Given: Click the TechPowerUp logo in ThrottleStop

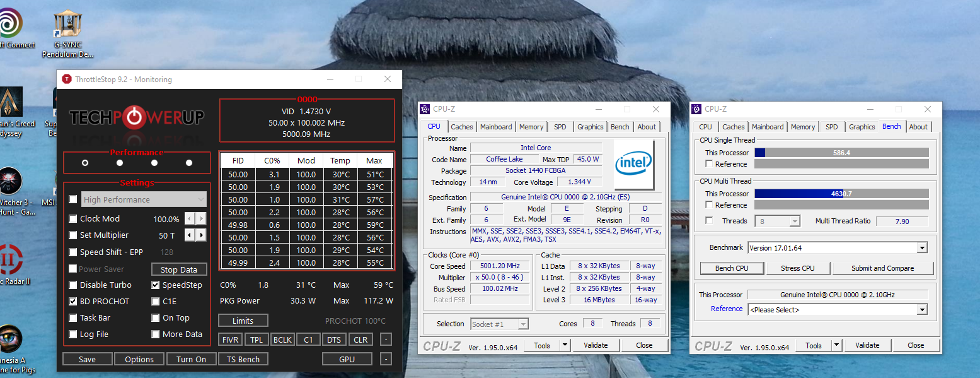Looking at the screenshot, I should tap(137, 117).
